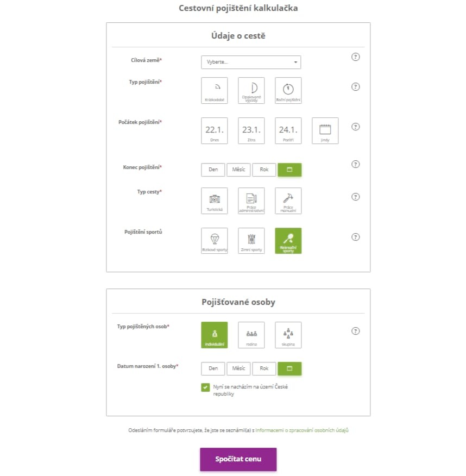Image resolution: width=466 pixels, height=476 pixels.
Task: Toggle the individuální person type tile
Action: click(x=214, y=335)
